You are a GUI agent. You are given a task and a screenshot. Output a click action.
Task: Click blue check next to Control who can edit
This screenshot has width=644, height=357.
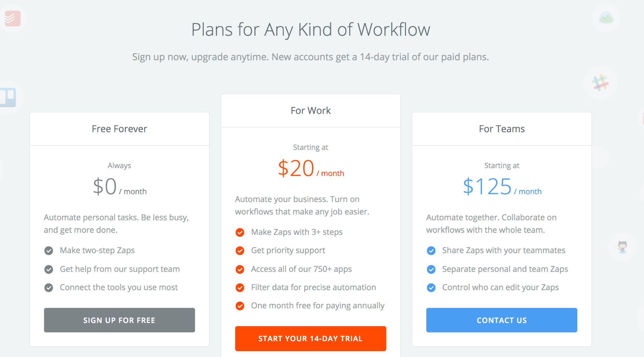click(x=431, y=287)
